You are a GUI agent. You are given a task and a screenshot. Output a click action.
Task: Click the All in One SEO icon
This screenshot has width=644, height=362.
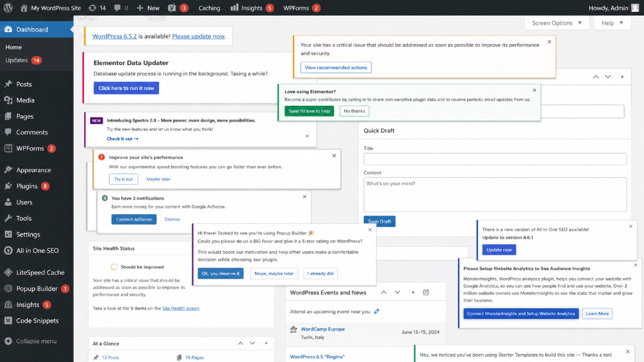(x=8, y=250)
